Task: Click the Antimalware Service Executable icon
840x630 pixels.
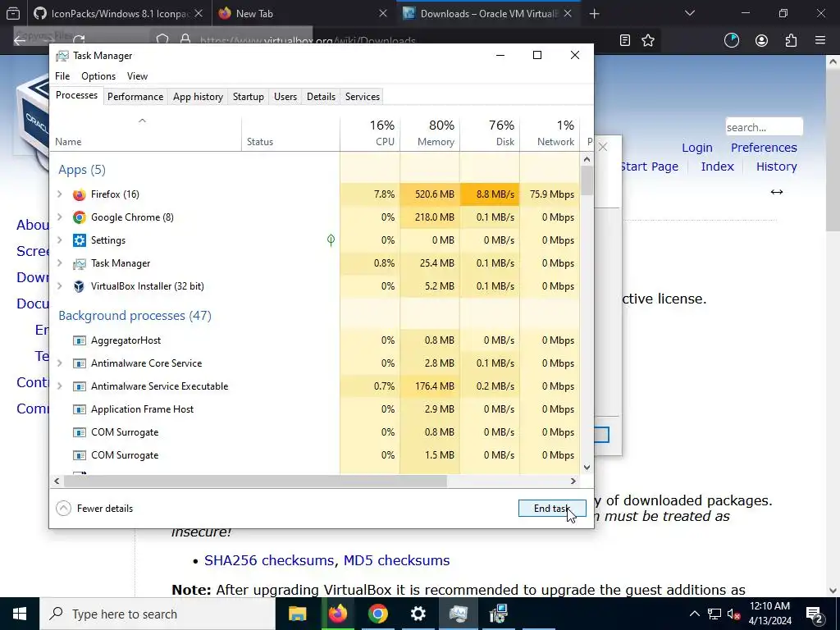Action: 80,387
